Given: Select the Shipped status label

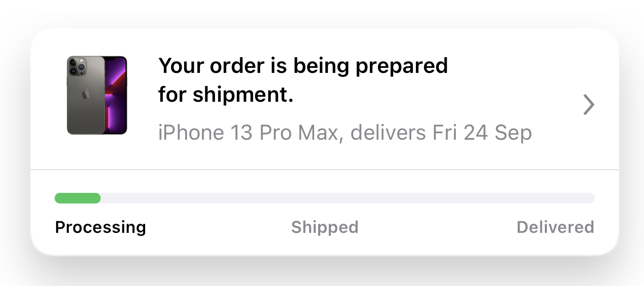Looking at the screenshot, I should (324, 227).
